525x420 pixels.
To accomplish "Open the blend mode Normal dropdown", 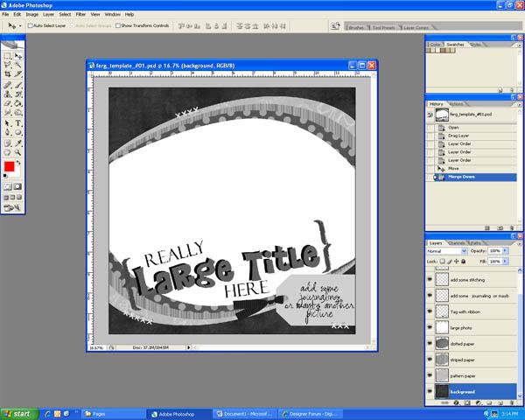I will (464, 250).
